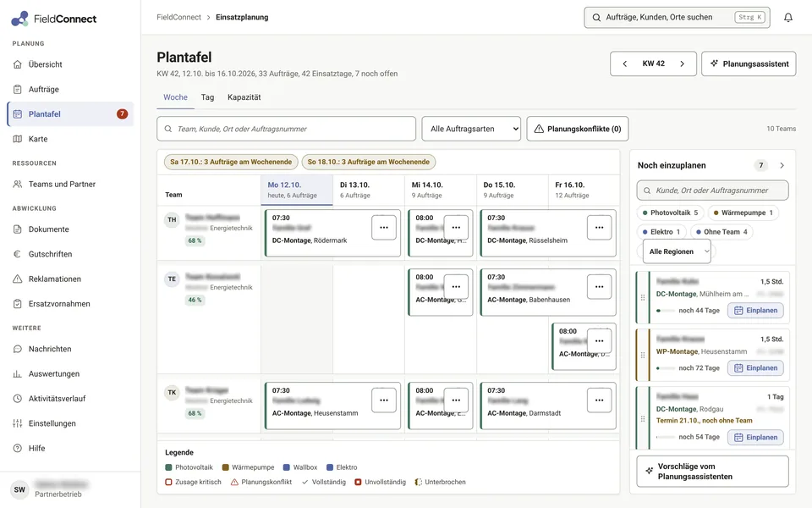The width and height of the screenshot is (812, 508).
Task: Open Teams und Partner page
Action: pos(70,184)
